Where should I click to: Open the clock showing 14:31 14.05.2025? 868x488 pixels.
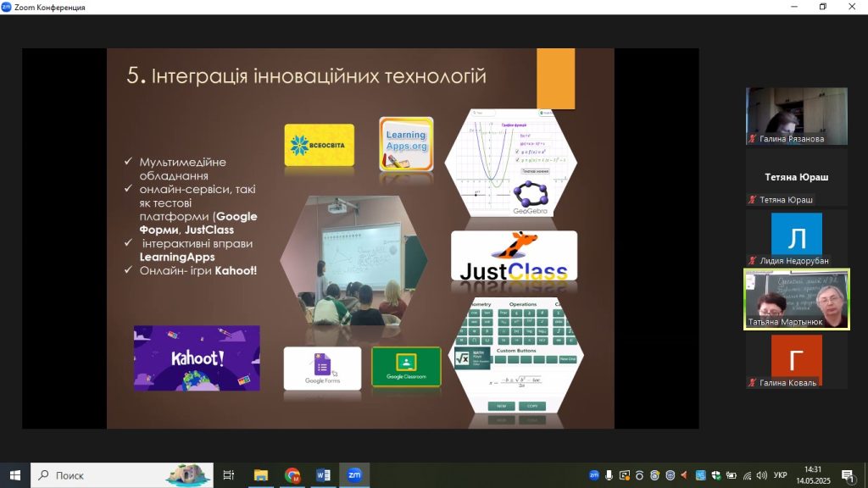click(813, 475)
